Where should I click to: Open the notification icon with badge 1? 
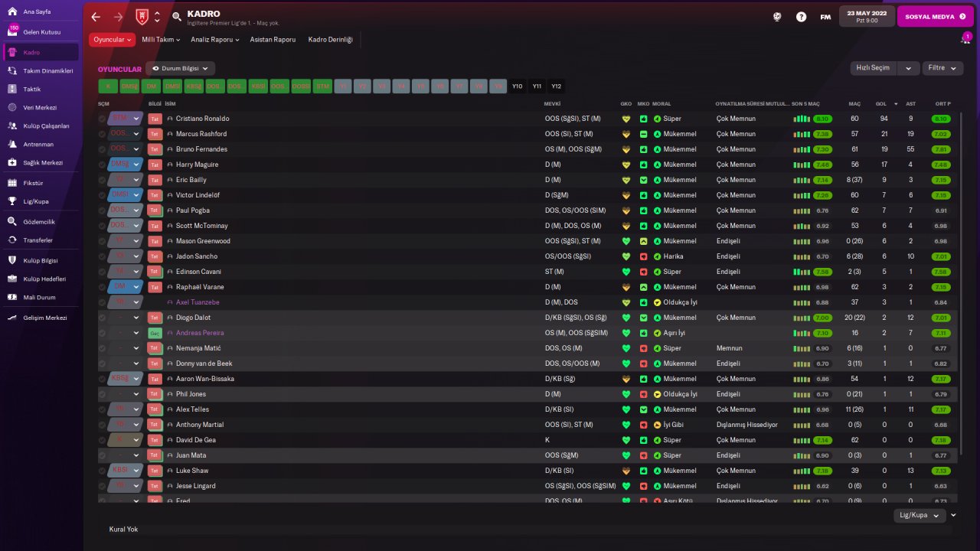pyautogui.click(x=966, y=39)
